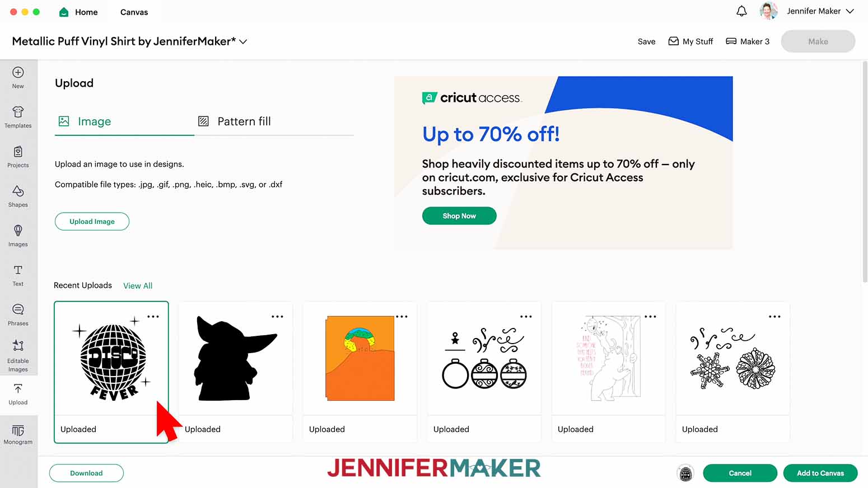
Task: Open the Phrases panel icon
Action: pyautogui.click(x=18, y=315)
